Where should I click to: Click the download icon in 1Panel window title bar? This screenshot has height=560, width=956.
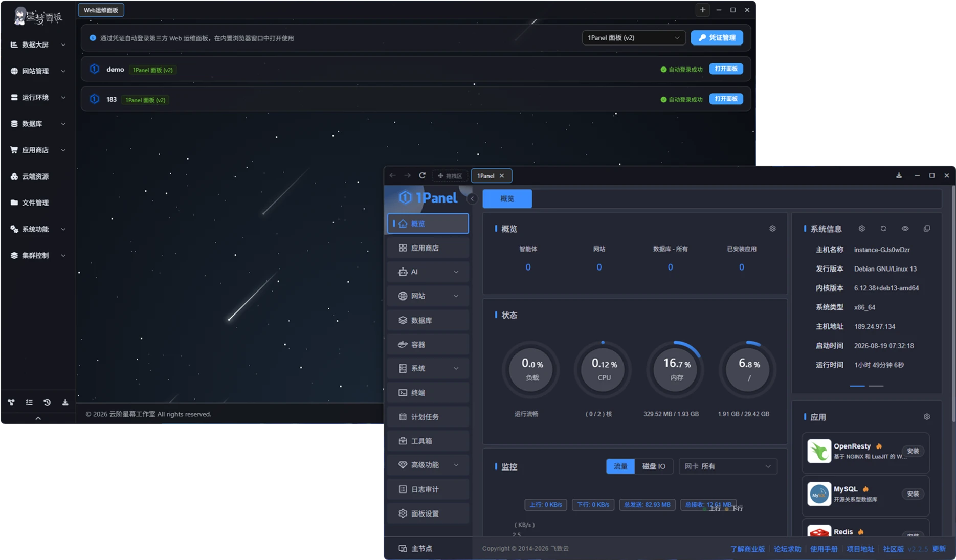899,175
